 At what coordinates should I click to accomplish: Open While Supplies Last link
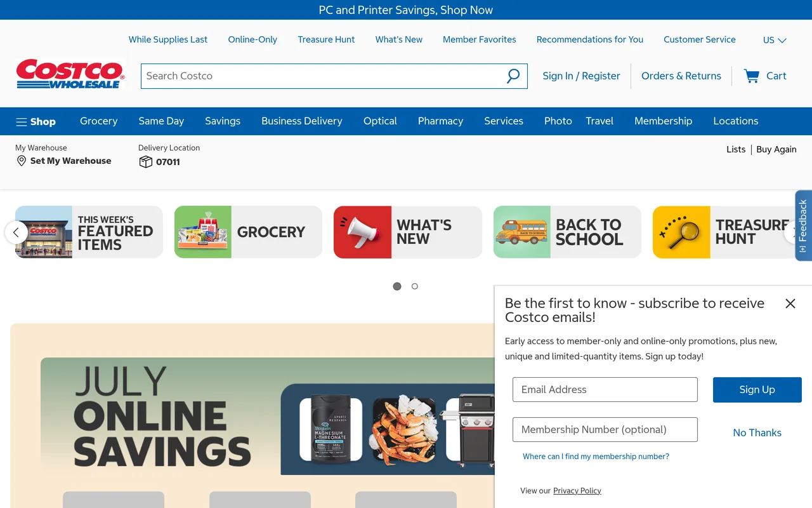(x=168, y=39)
